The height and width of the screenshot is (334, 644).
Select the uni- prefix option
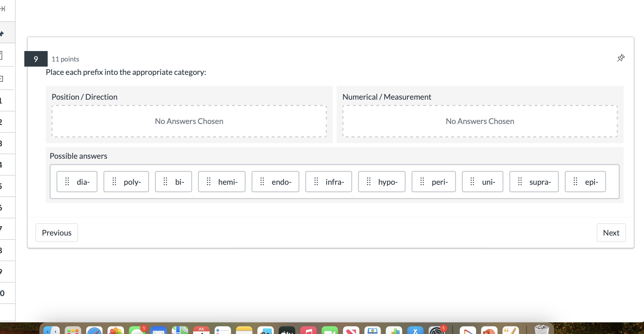pos(482,182)
